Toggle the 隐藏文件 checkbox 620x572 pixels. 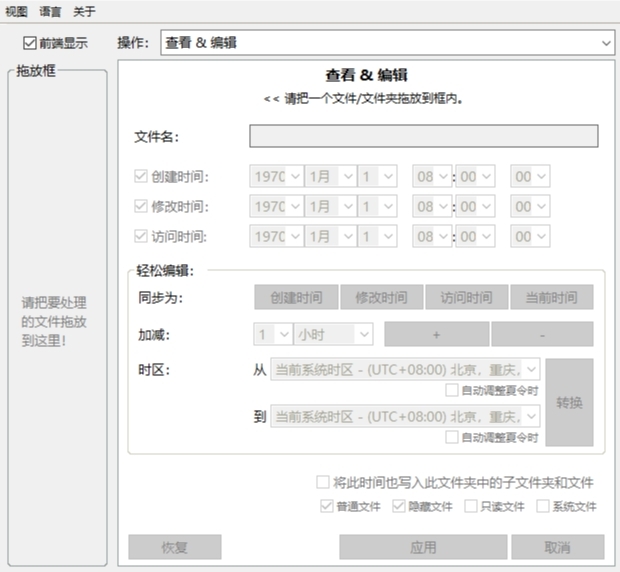399,506
